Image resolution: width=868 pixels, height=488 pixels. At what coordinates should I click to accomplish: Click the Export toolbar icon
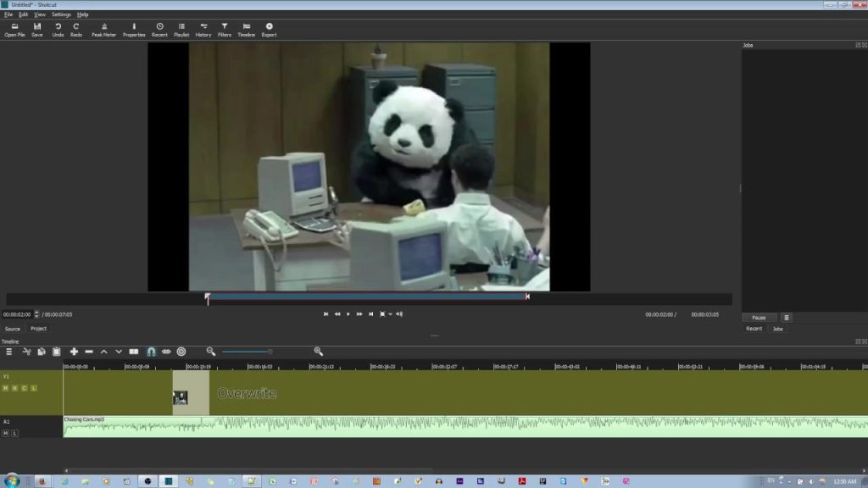(x=269, y=30)
